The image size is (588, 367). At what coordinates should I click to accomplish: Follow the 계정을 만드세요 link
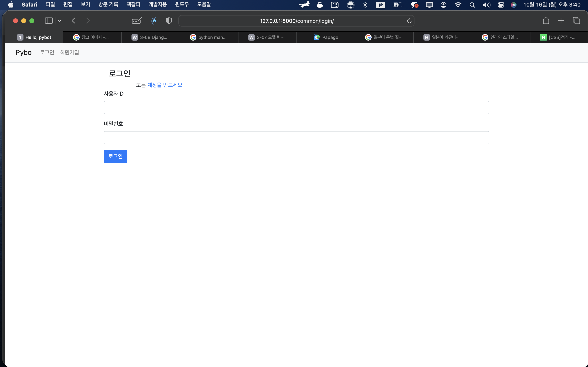pos(165,85)
